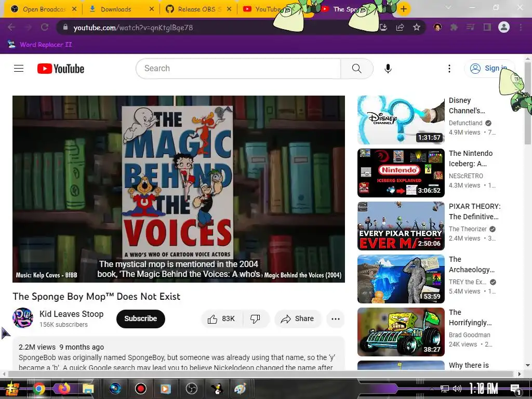Open the NEScRETRO channel
This screenshot has width=532, height=399.
coord(466,176)
